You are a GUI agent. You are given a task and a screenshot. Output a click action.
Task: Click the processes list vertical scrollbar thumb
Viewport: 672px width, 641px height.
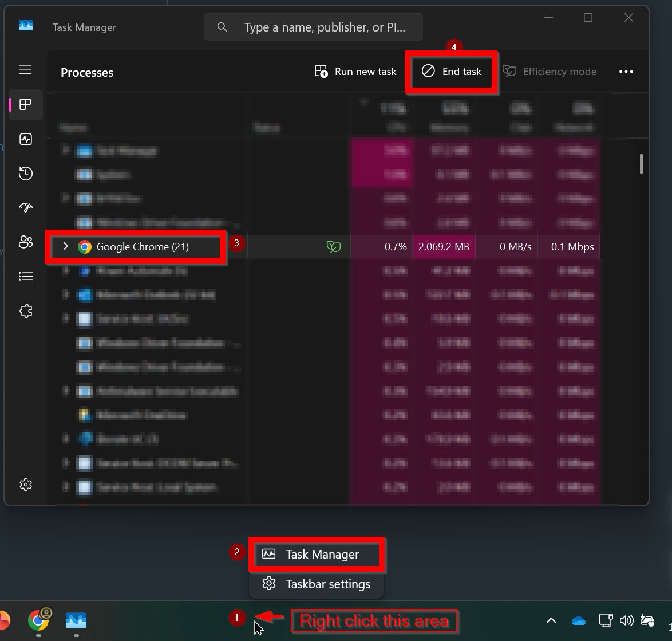[x=641, y=164]
